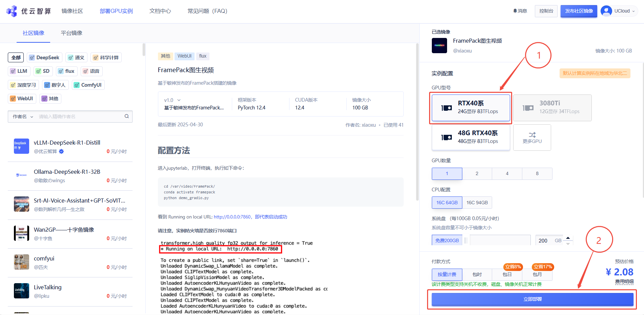Click the 发布社区镜像 button

click(x=579, y=11)
